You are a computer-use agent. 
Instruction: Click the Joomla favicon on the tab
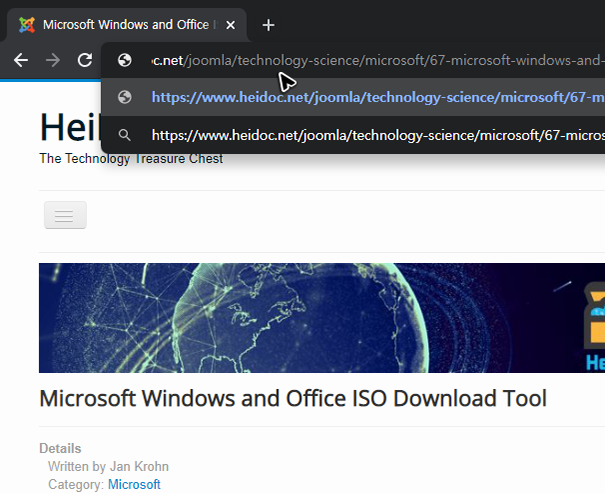click(27, 25)
